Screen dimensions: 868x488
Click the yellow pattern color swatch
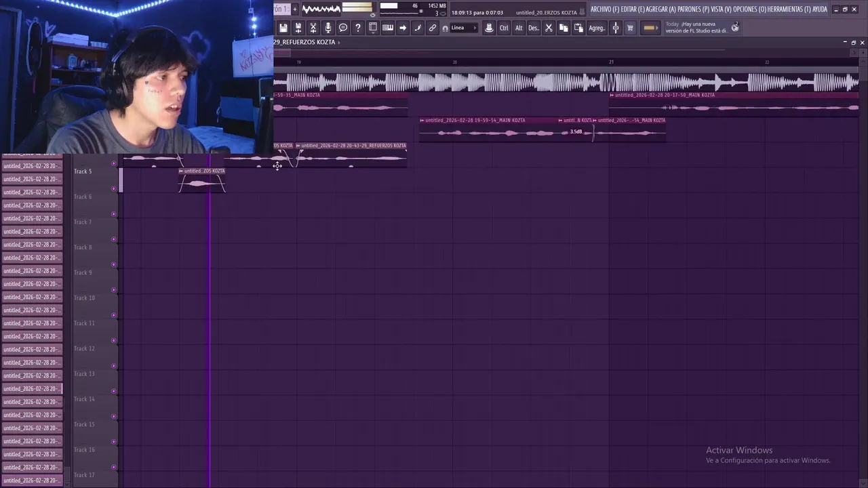[x=650, y=28]
